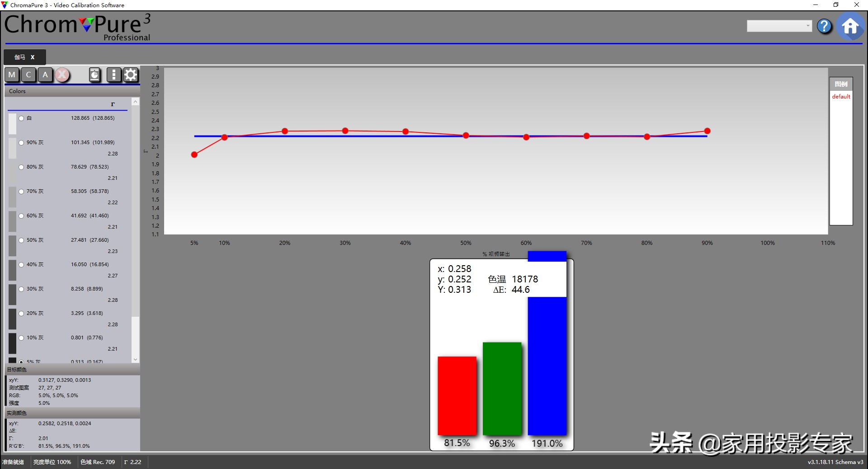The image size is (868, 469).
Task: Select the 30% 灰 radio button
Action: click(21, 289)
